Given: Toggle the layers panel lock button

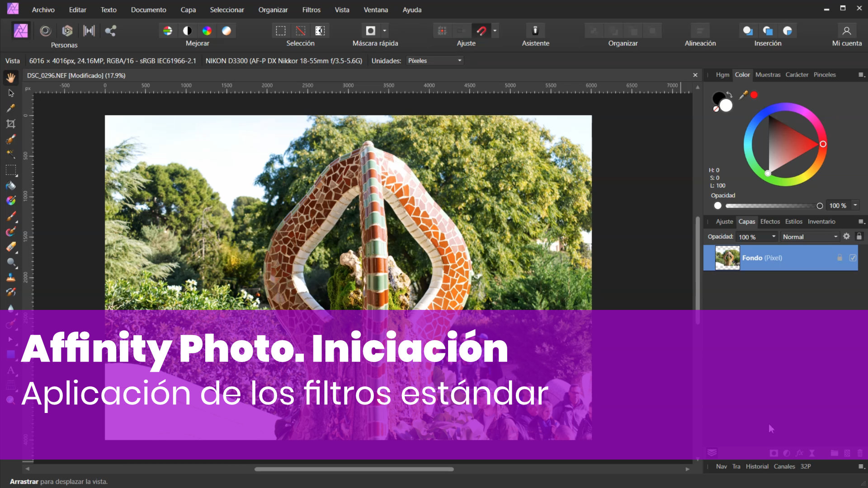Looking at the screenshot, I should 859,236.
